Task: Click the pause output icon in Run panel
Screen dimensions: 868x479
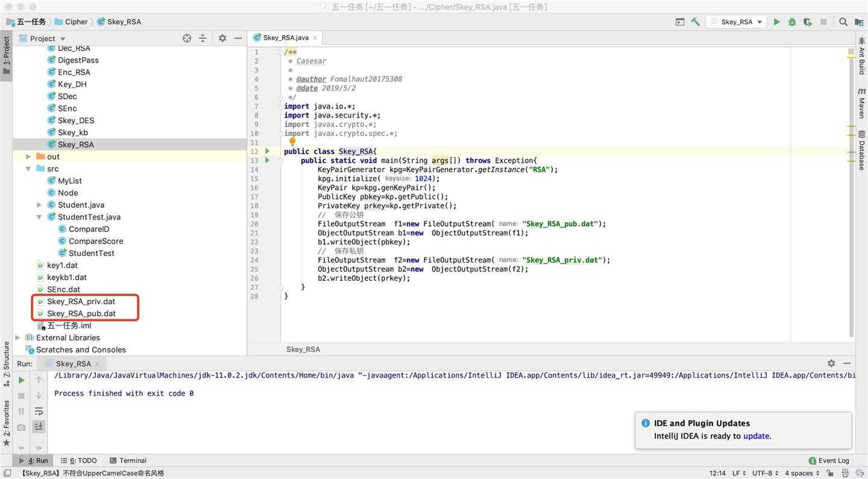Action: [21, 411]
